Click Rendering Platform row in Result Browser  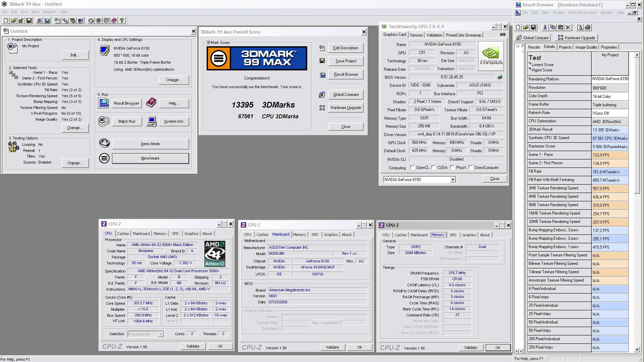(578, 79)
